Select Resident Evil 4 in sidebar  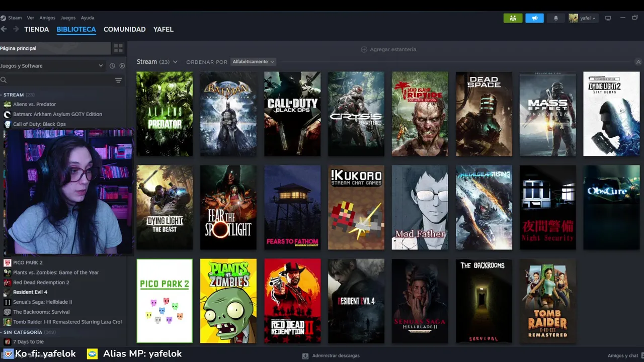30,292
